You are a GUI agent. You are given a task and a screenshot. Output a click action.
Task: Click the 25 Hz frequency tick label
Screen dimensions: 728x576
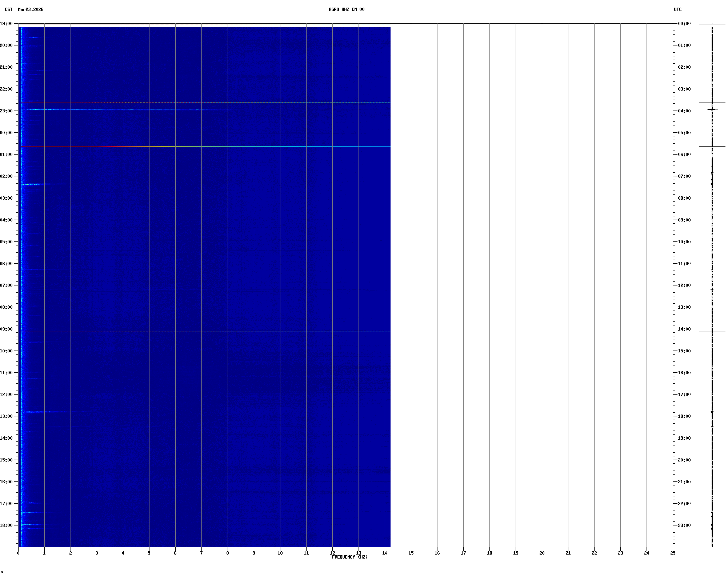(x=673, y=553)
